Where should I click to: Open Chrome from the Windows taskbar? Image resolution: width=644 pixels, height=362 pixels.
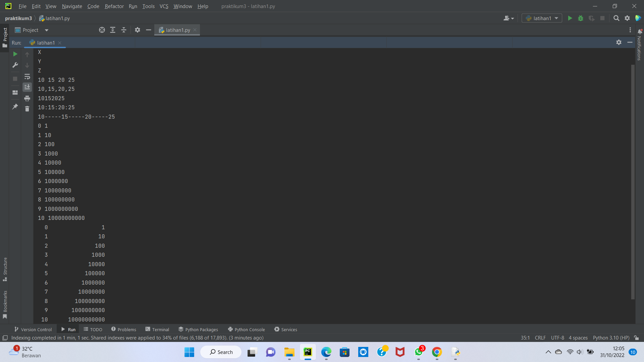pyautogui.click(x=437, y=352)
